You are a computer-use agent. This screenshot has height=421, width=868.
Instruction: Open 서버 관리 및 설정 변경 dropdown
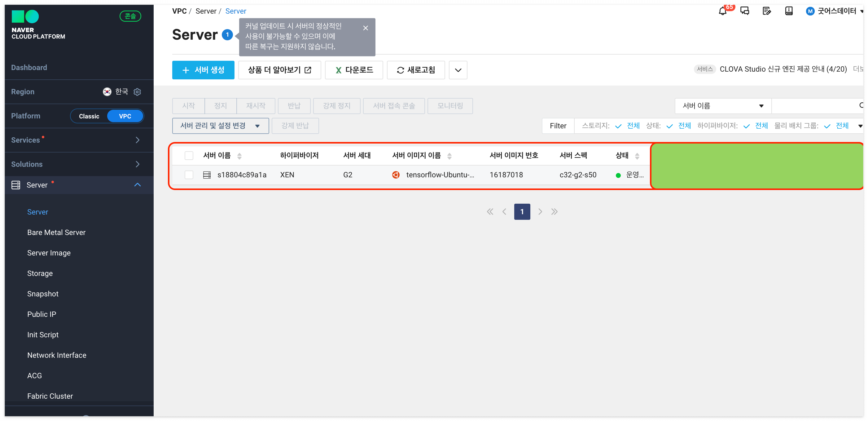point(220,126)
